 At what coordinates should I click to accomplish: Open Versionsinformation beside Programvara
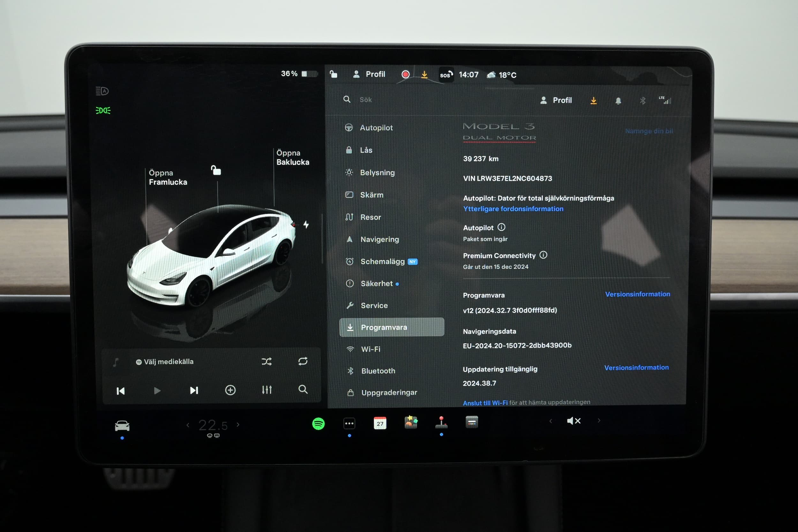(637, 294)
